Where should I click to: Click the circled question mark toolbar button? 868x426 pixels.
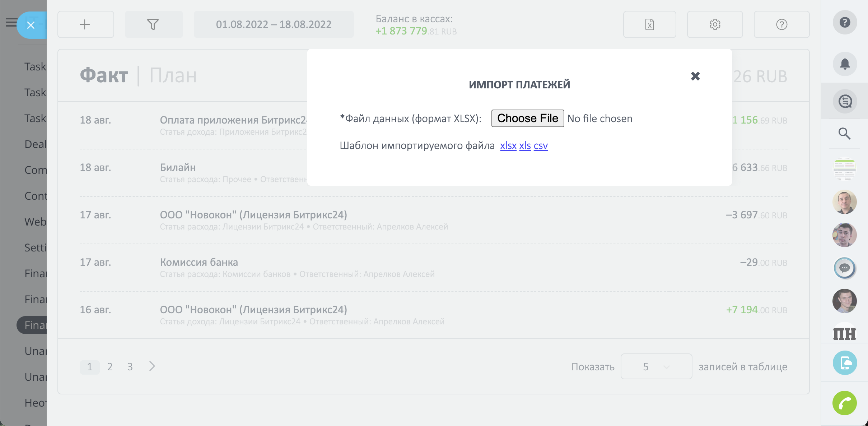tap(781, 24)
